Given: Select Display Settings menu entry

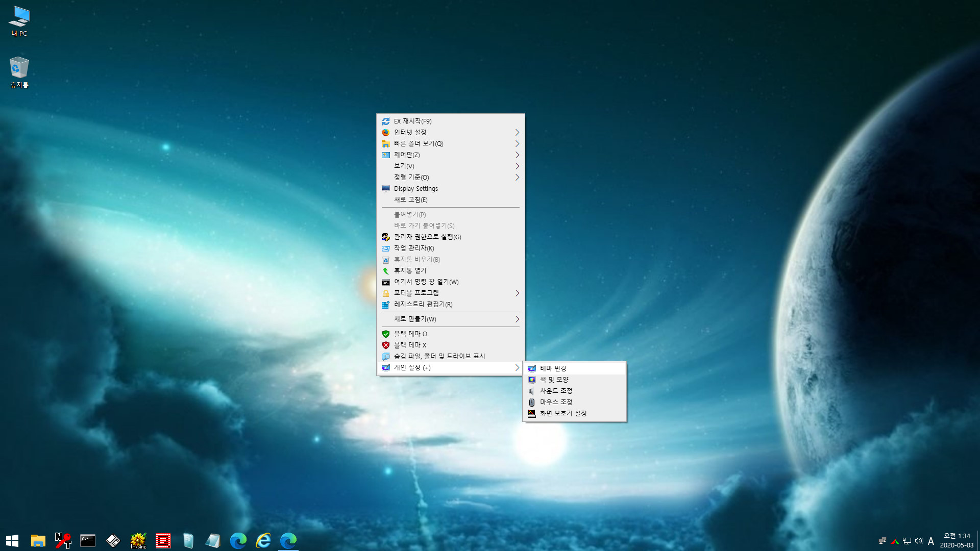Looking at the screenshot, I should tap(451, 189).
